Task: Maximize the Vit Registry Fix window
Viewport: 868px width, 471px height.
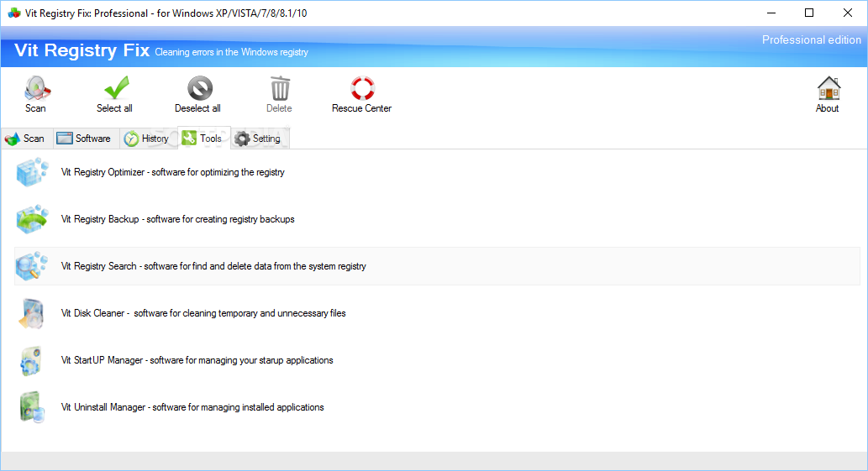Action: pos(809,13)
